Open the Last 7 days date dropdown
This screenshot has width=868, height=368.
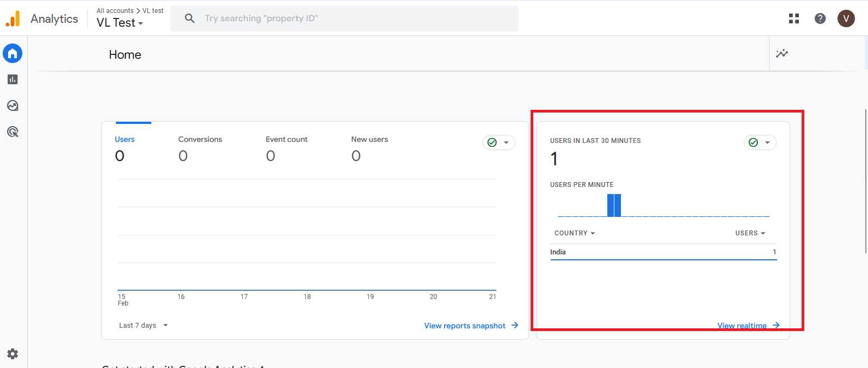[x=144, y=326]
